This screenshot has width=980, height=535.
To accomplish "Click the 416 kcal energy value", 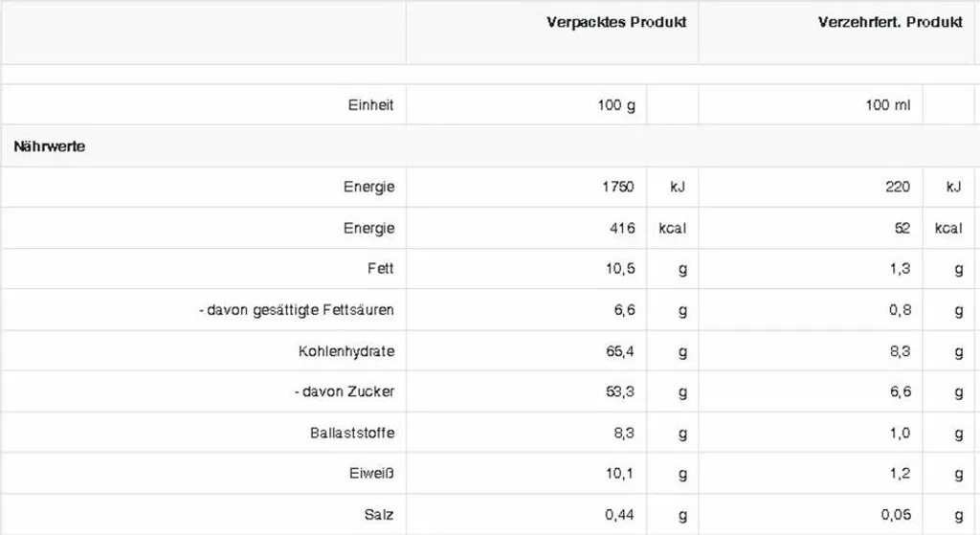I will tap(622, 228).
